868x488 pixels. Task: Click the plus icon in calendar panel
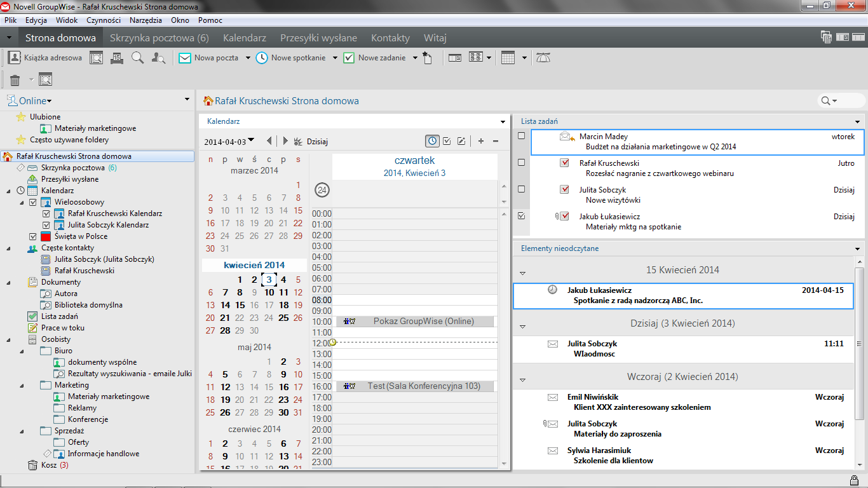click(x=481, y=141)
